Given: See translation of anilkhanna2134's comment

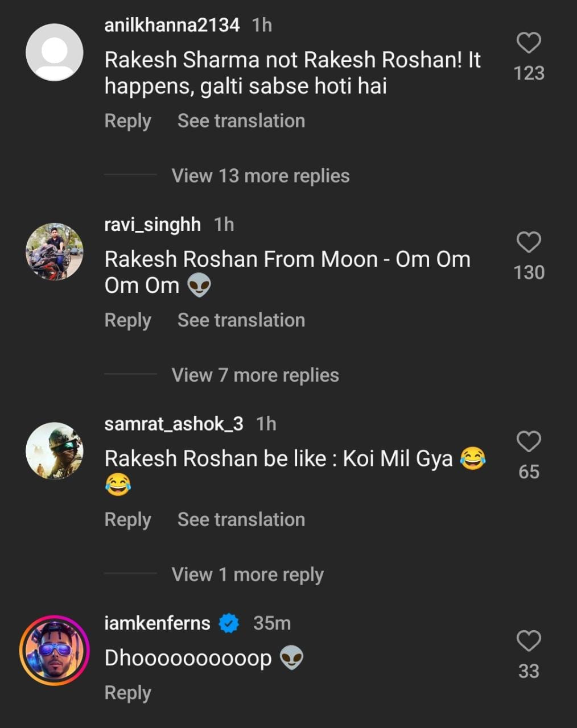Looking at the screenshot, I should click(241, 121).
